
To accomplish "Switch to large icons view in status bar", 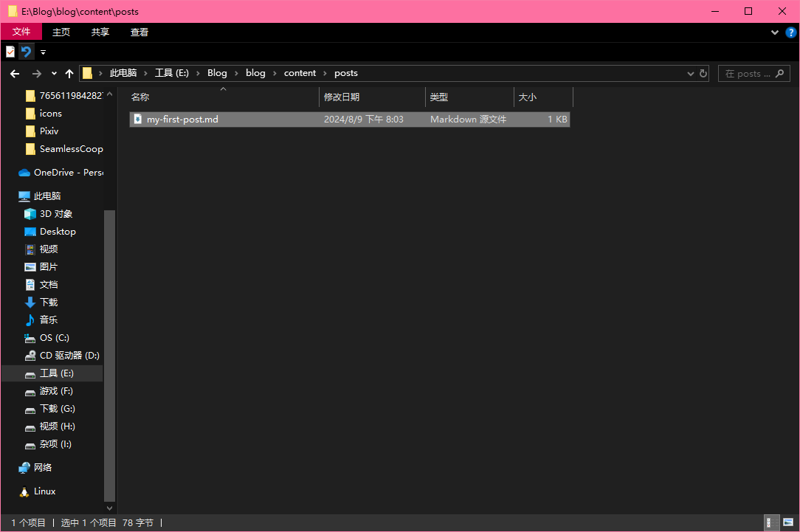I will (x=787, y=522).
